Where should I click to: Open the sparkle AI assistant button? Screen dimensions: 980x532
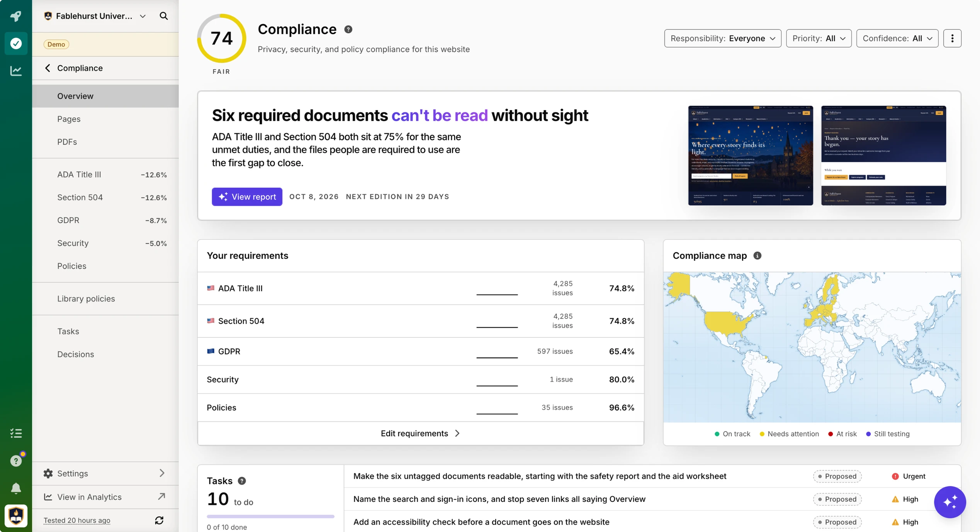click(x=950, y=502)
